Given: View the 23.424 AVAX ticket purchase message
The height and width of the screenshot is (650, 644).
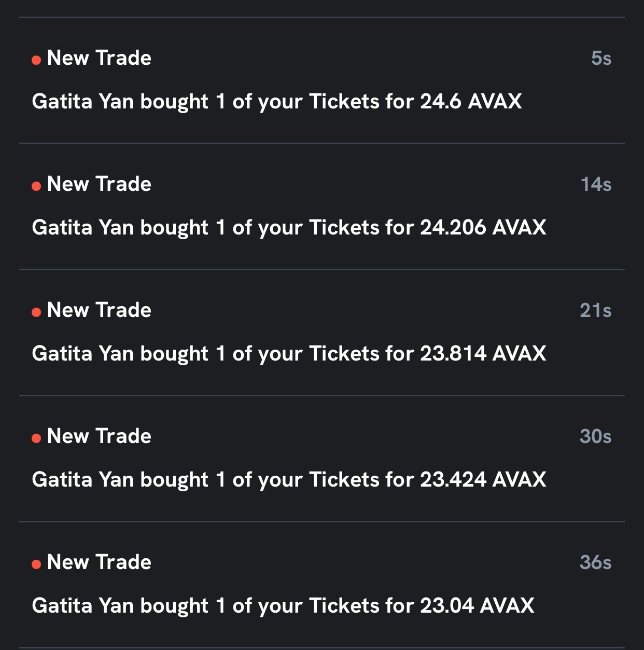Looking at the screenshot, I should [289, 480].
